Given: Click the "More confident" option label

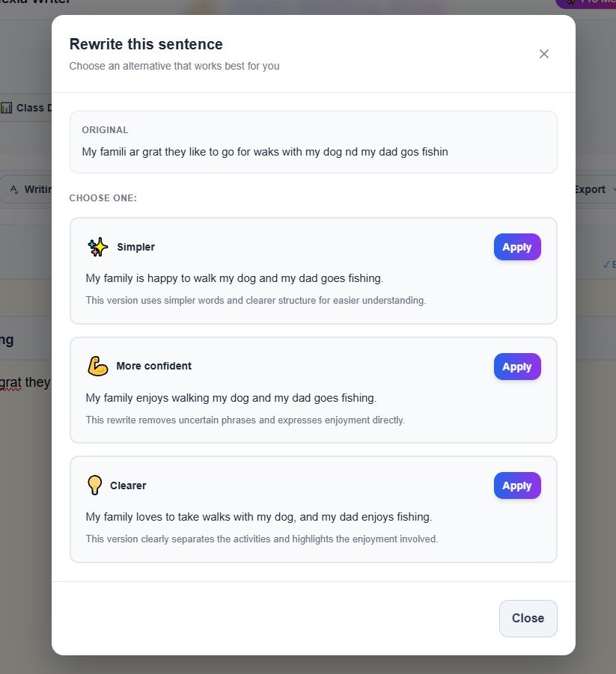Looking at the screenshot, I should click(153, 366).
